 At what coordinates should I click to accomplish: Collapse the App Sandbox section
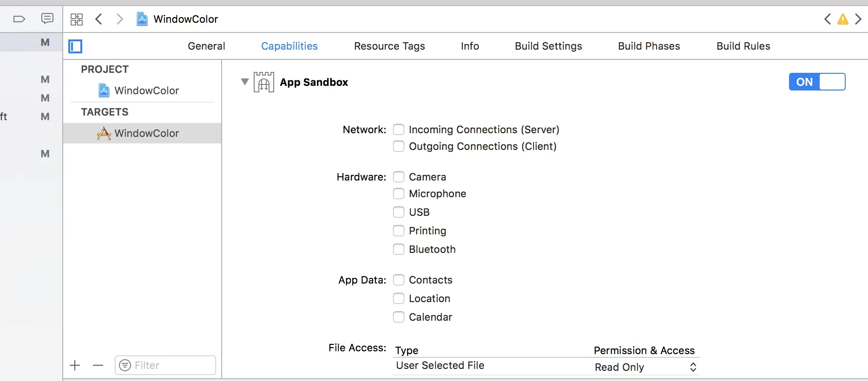click(x=245, y=82)
